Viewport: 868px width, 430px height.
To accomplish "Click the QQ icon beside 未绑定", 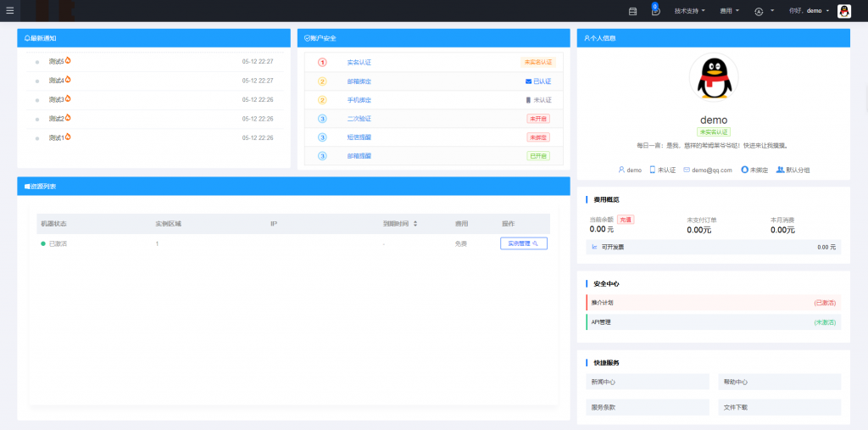I will tap(744, 170).
